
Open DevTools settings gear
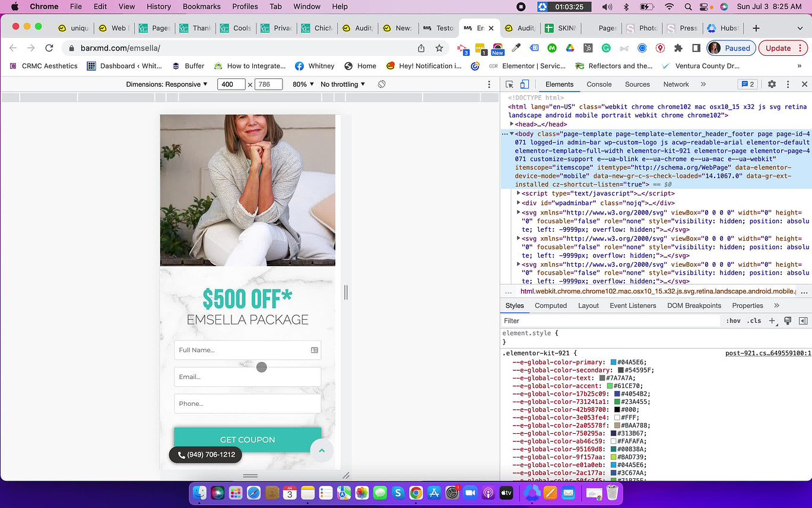[x=772, y=84]
